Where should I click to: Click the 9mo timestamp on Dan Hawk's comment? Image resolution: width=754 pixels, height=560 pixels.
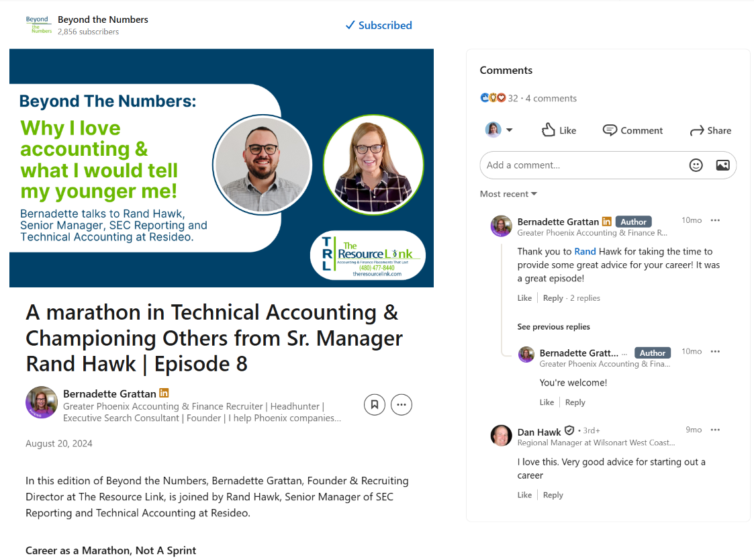click(694, 430)
